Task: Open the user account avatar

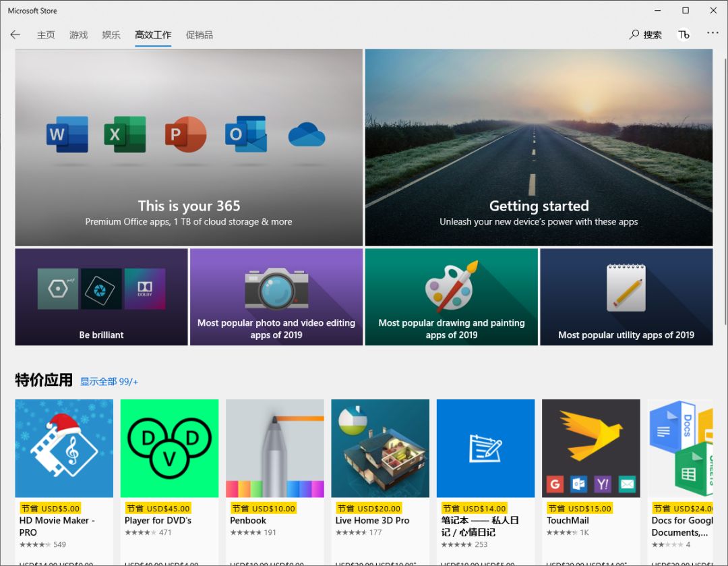Action: pos(684,35)
